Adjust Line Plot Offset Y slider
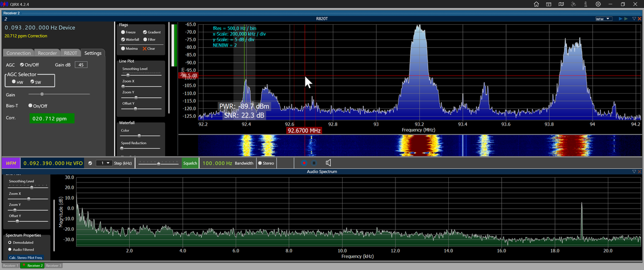Viewport: 644px width, 270px height. 141,108
